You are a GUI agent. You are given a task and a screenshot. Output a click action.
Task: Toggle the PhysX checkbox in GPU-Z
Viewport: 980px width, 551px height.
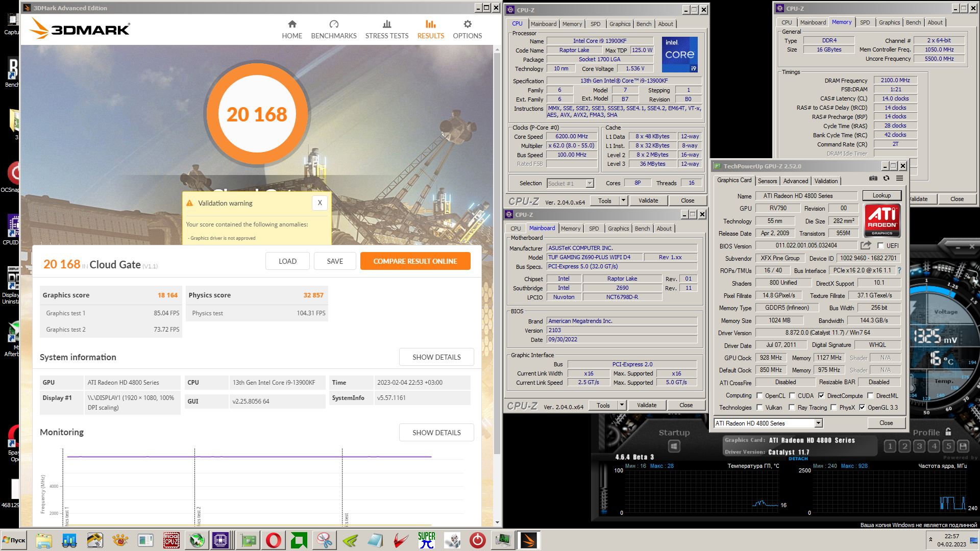pos(834,407)
